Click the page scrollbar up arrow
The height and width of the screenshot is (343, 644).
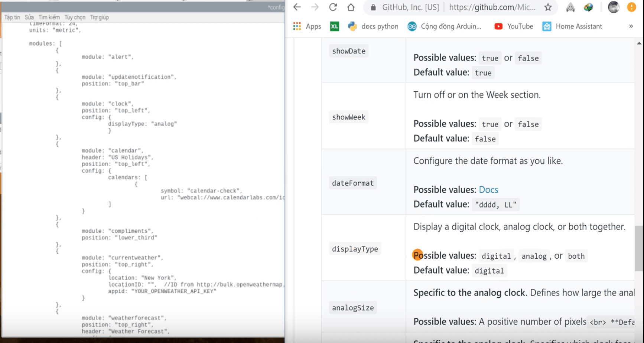639,43
